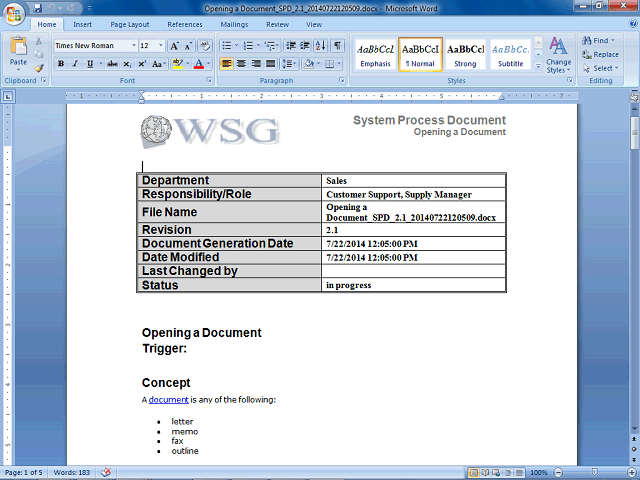Open Paragraph dialog launcher
The image size is (640, 480).
tap(342, 80)
